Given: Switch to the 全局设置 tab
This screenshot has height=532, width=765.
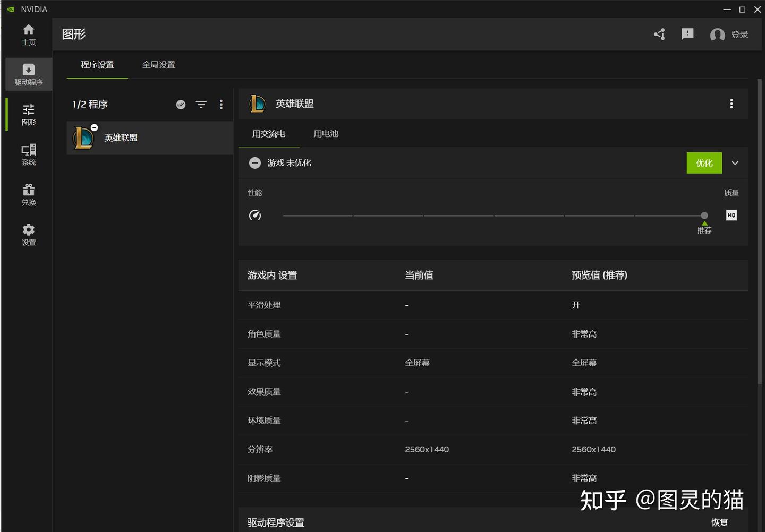Looking at the screenshot, I should (158, 65).
